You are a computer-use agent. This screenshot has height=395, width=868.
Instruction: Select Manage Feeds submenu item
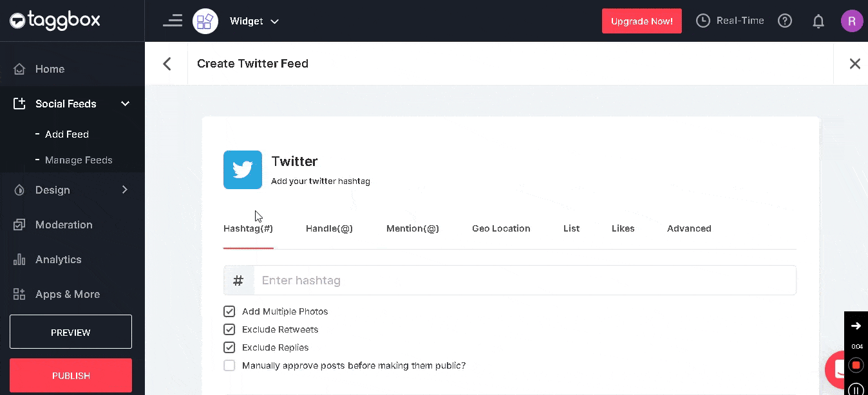coord(79,160)
